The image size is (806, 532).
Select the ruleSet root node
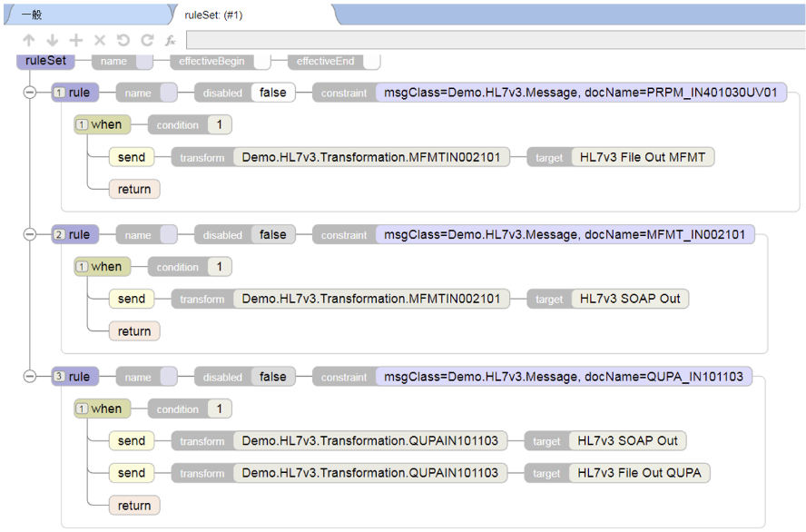[x=45, y=61]
